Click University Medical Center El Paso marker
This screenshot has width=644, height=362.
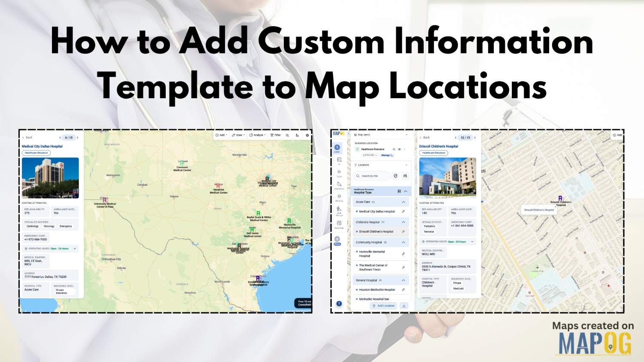coord(105,200)
